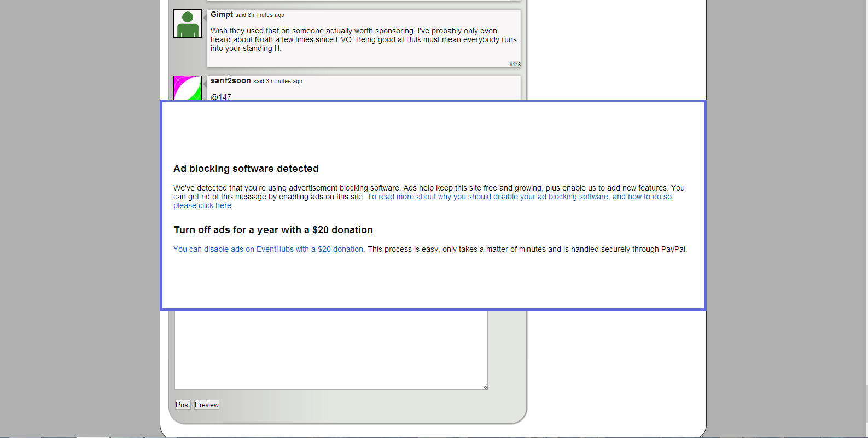
Task: Open the sarif2soon username profile
Action: point(230,81)
